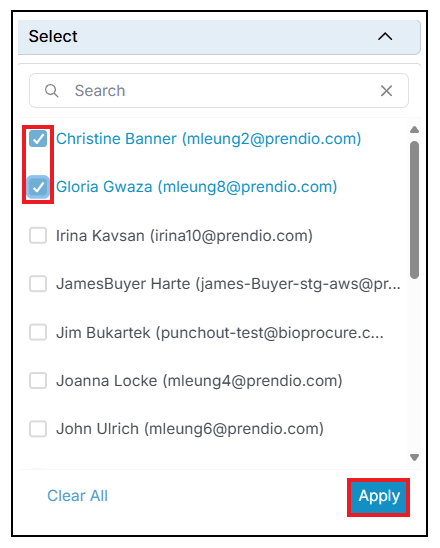Click the scrollbar down arrow
Screen dimensions: 440x548
coord(414,457)
